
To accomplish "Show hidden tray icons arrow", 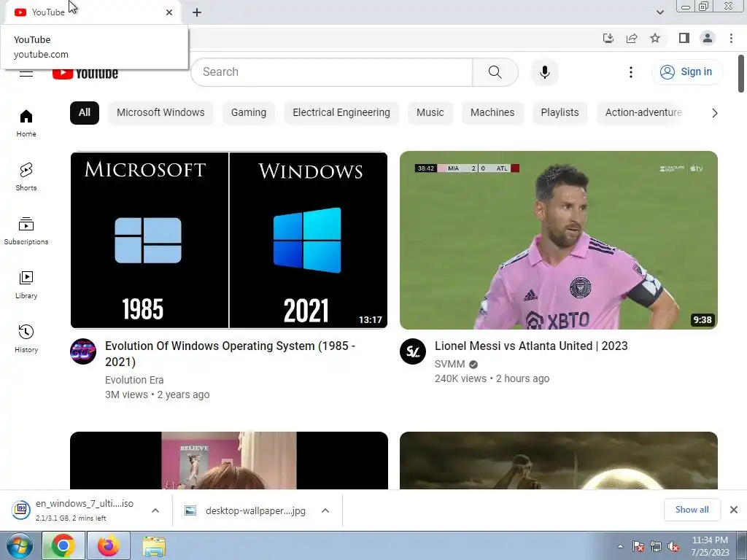I will [620, 546].
